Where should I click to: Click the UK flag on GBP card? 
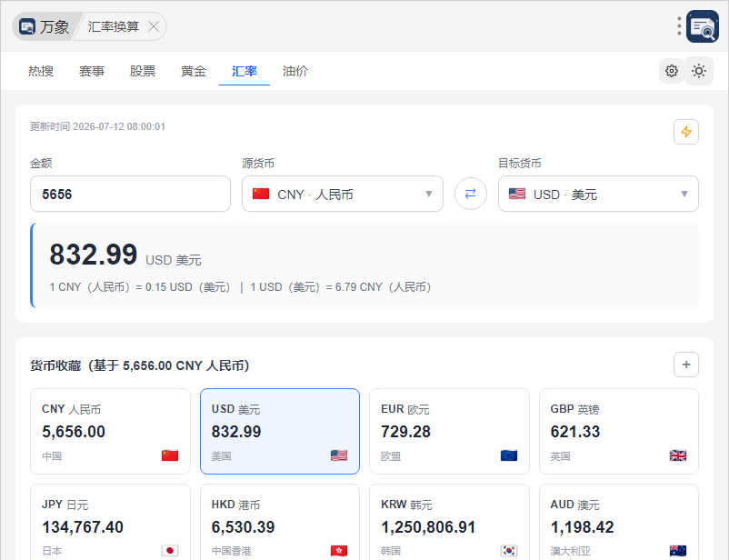coord(678,455)
